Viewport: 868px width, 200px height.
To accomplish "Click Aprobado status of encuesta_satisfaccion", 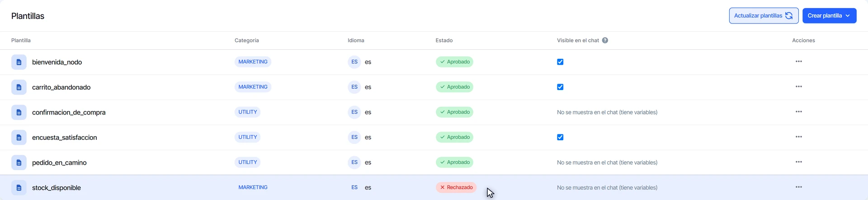I will (x=454, y=137).
